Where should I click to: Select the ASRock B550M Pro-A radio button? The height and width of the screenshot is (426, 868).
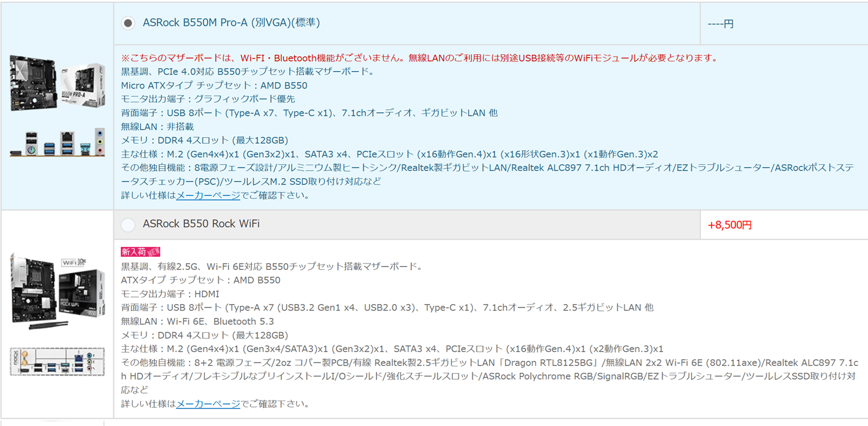coord(128,23)
